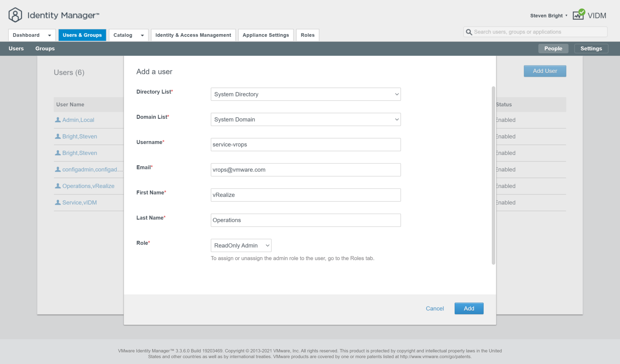
Task: Click the Identity Manager hexagon logo
Action: (x=15, y=15)
